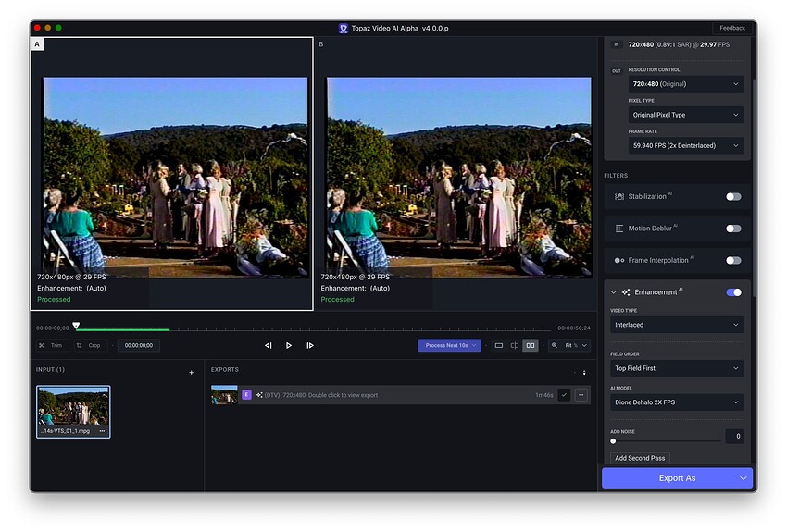Open the Frame Rate dropdown
Image resolution: width=787 pixels, height=532 pixels.
[685, 145]
